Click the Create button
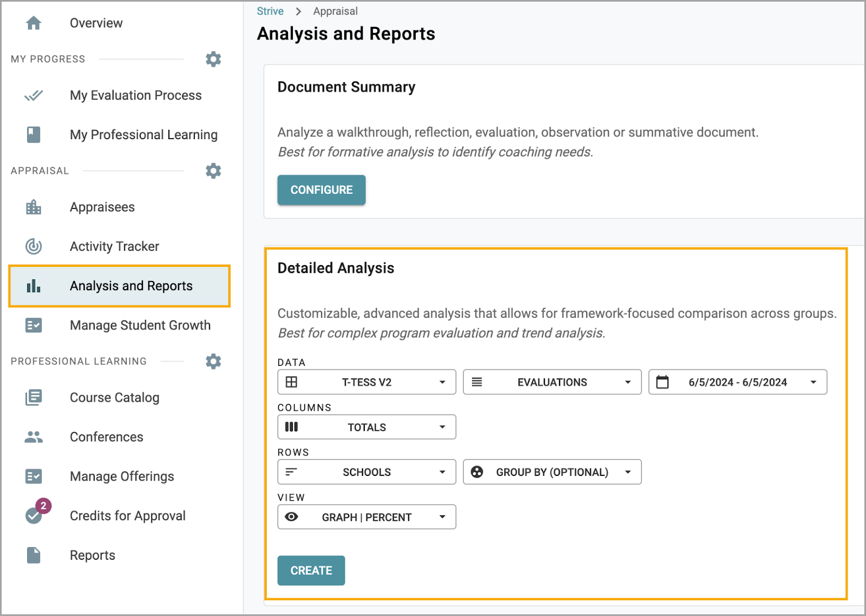The width and height of the screenshot is (866, 616). click(311, 571)
